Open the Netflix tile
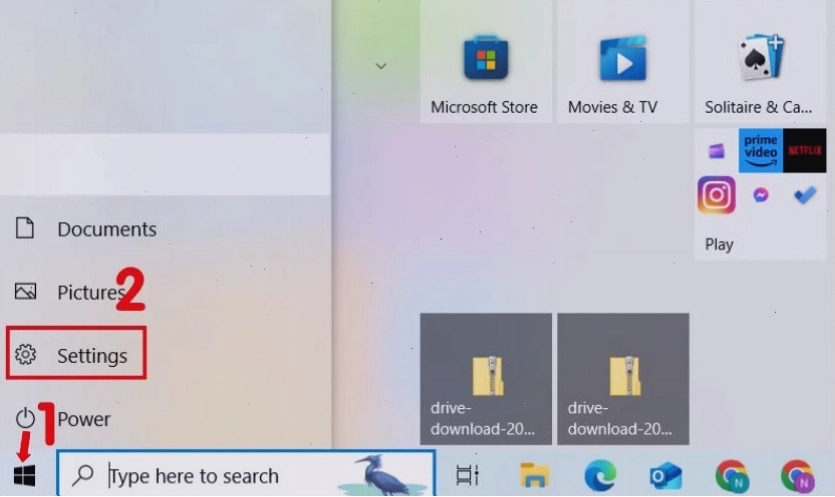This screenshot has height=497, width=835. tap(805, 150)
